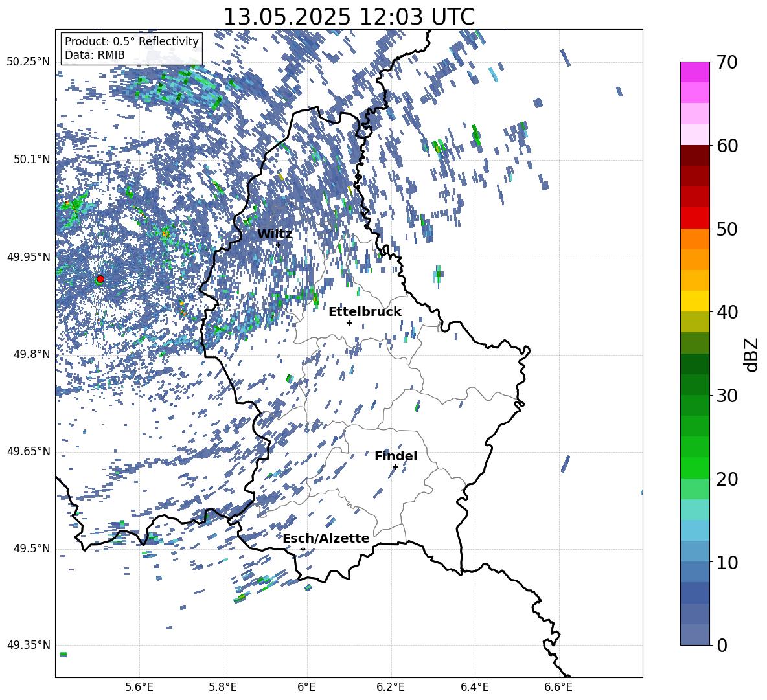Click the colorbar tick value 70
This screenshot has width=767, height=700.
point(726,63)
